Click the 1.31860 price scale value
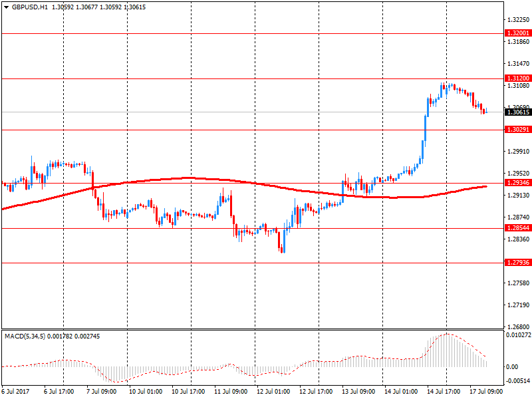This screenshot has height=399, width=532. [x=518, y=42]
